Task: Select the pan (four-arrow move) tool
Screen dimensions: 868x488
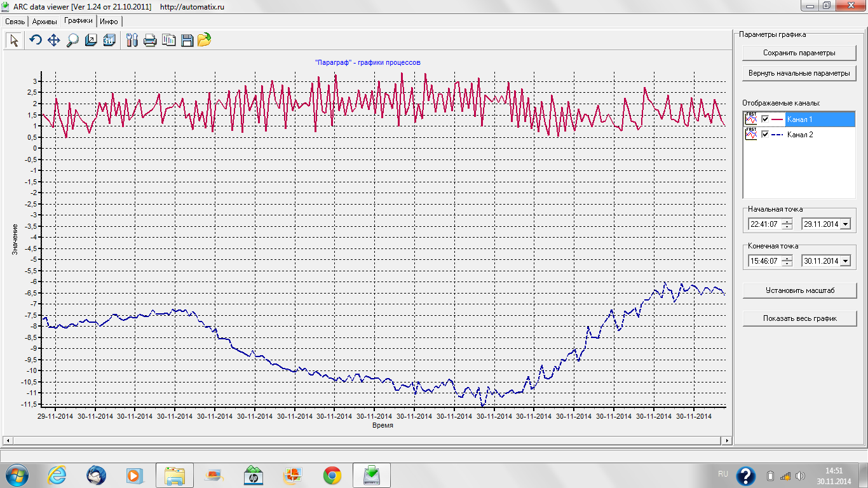Action: point(54,40)
